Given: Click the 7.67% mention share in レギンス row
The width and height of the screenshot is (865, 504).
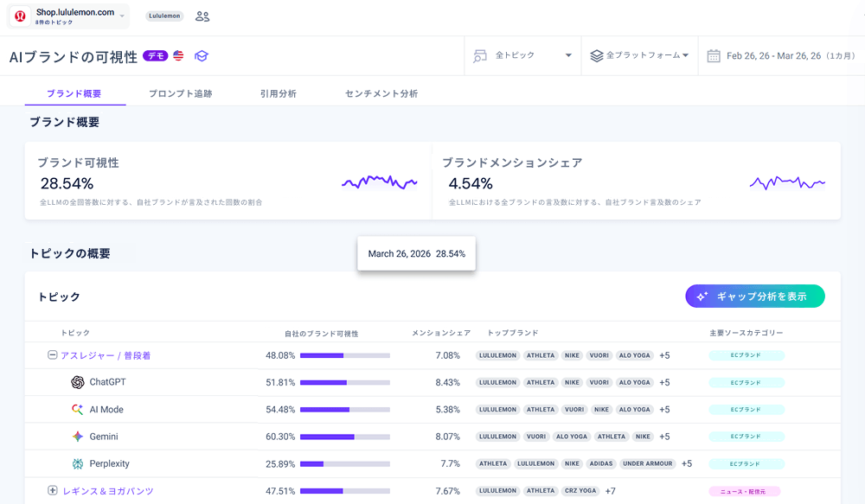Looking at the screenshot, I should (x=447, y=491).
